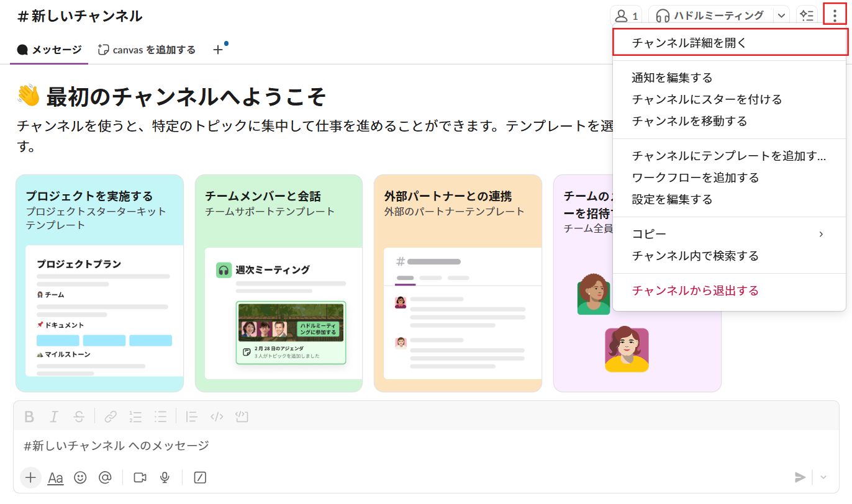Image resolution: width=852 pixels, height=504 pixels.
Task: Expand the huddle options dropdown arrow
Action: tap(781, 16)
